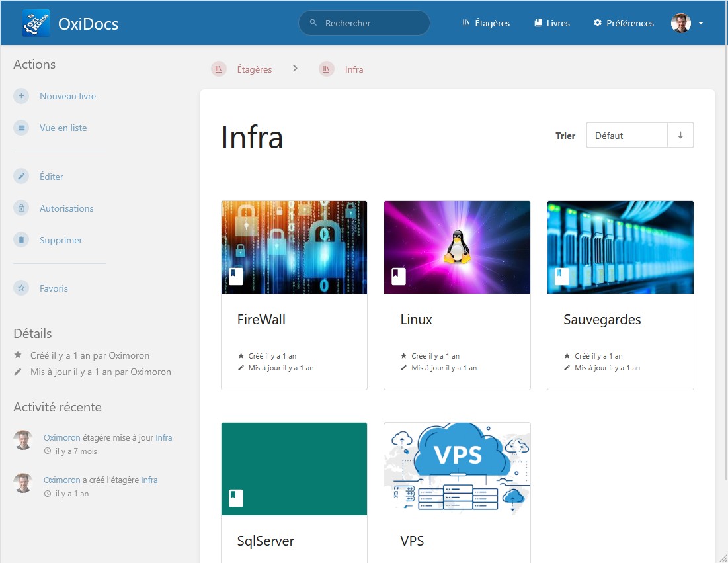Click the lock icon beside Autorisations
The image size is (728, 563).
click(x=21, y=208)
